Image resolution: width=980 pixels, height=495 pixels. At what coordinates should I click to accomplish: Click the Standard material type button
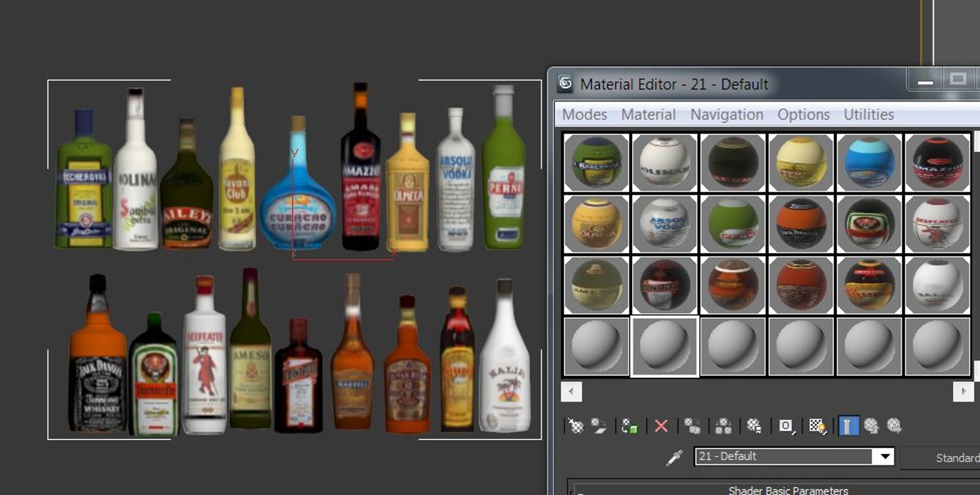click(941, 458)
